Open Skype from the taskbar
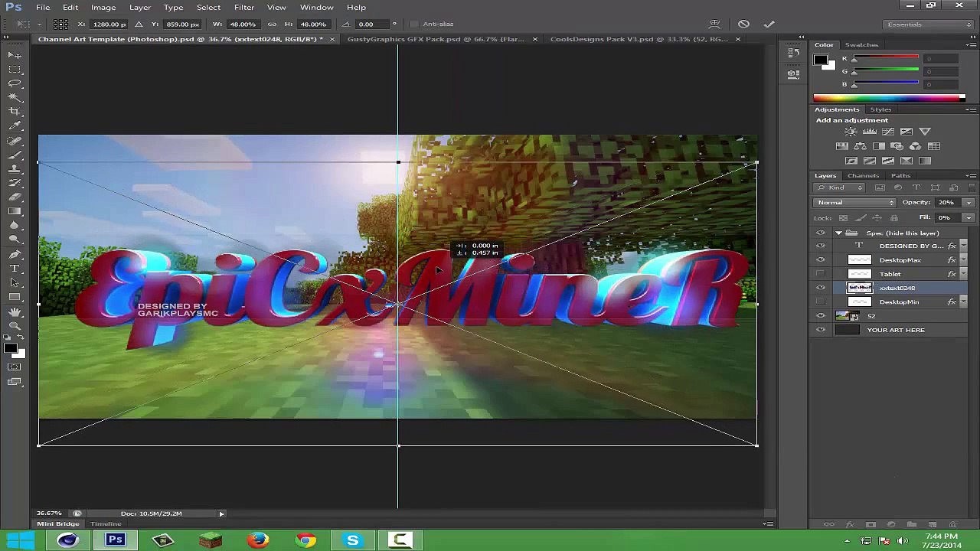Image resolution: width=980 pixels, height=551 pixels. point(353,540)
